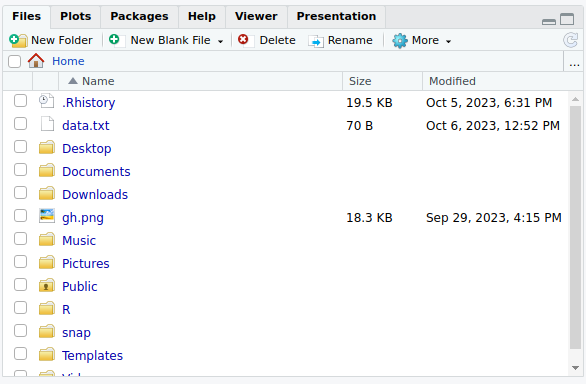Viewport: 586px width, 384px height.
Task: Minimize the Files pane
Action: pyautogui.click(x=549, y=21)
